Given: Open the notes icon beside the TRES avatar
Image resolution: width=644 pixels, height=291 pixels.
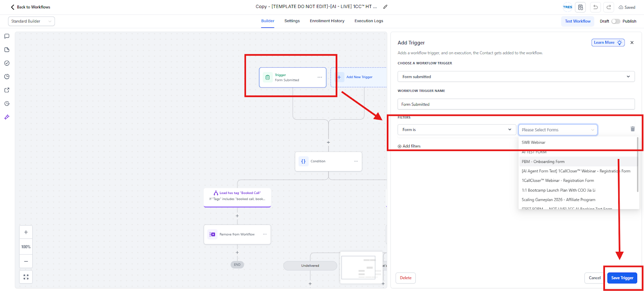Looking at the screenshot, I should coord(580,7).
